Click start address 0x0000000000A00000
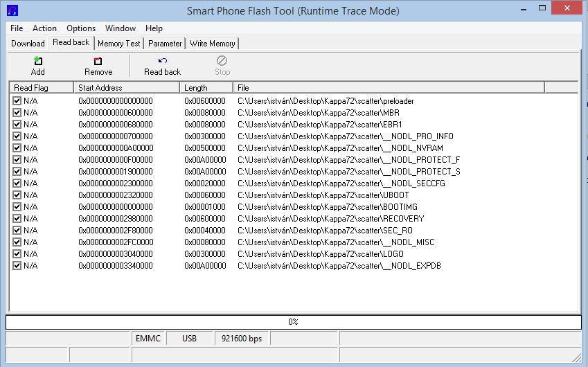This screenshot has height=367, width=588. coord(116,147)
